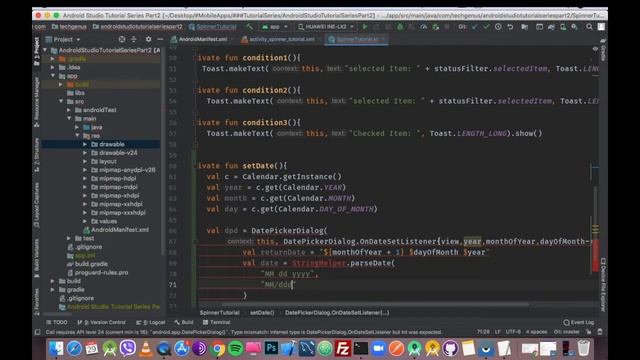Viewport: 640px width, 360px height.
Task: Click the Git update project arrow icon
Action: pyautogui.click(x=474, y=27)
